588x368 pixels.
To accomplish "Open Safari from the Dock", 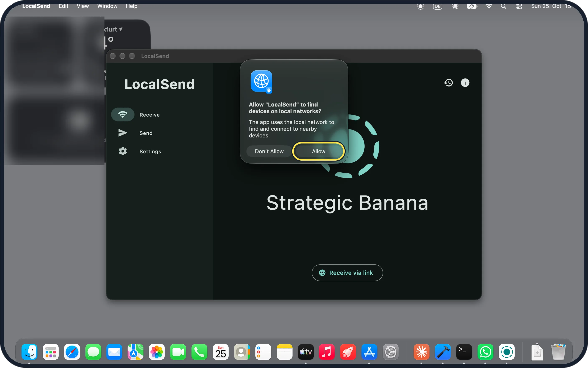I will 72,352.
